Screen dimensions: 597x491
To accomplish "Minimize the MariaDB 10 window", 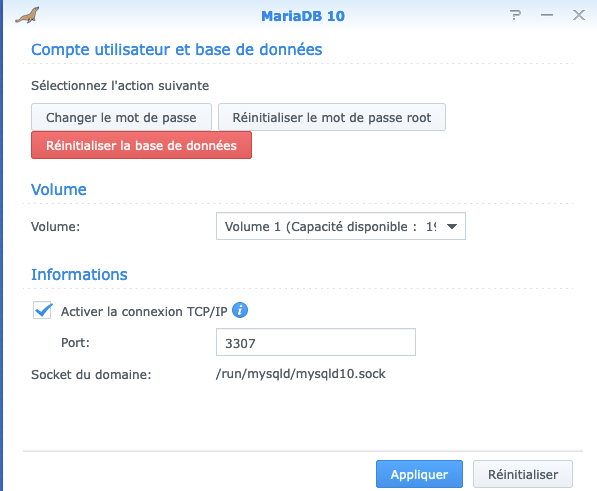I will (x=547, y=15).
